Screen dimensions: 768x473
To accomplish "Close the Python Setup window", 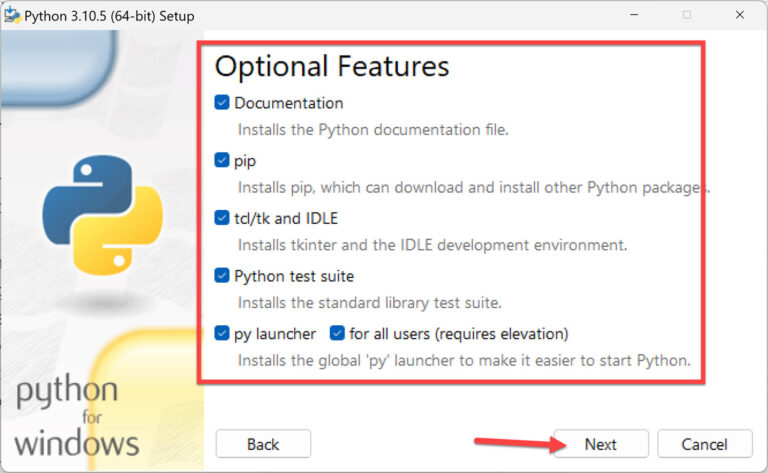I will tap(740, 15).
